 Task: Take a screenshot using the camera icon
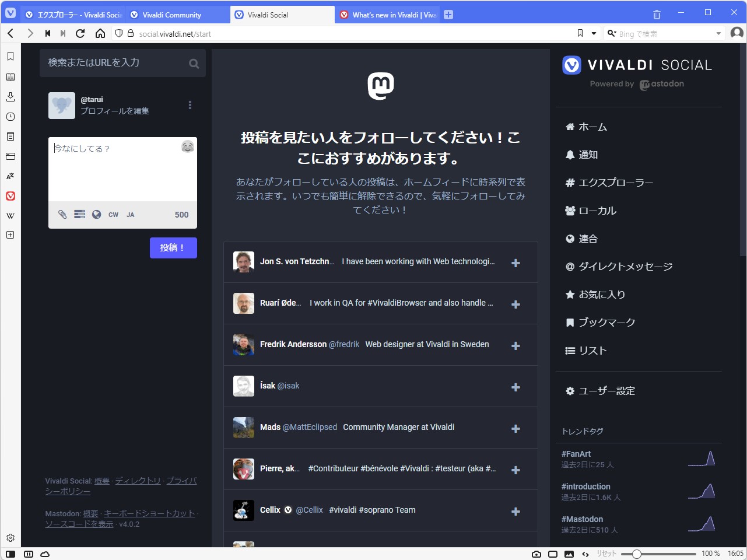coord(536,554)
